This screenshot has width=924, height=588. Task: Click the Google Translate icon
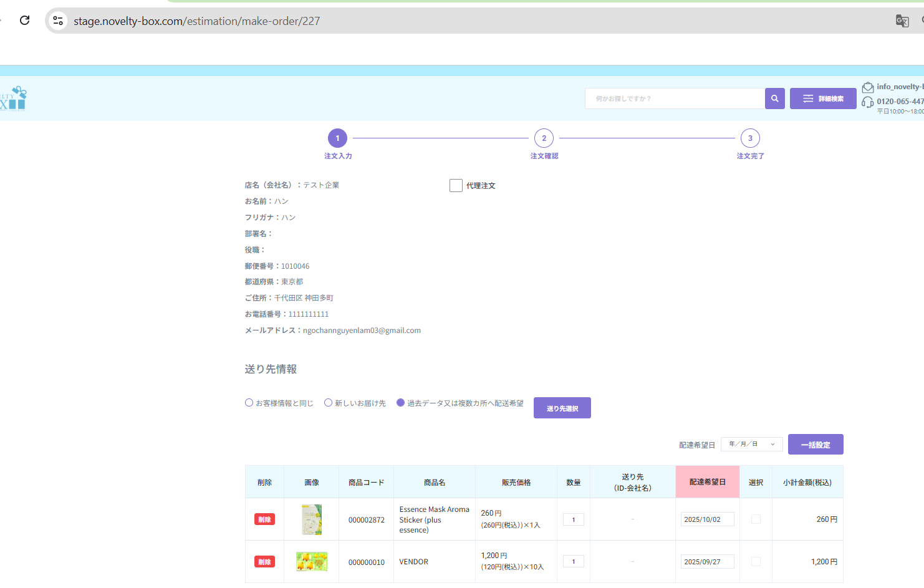(902, 21)
